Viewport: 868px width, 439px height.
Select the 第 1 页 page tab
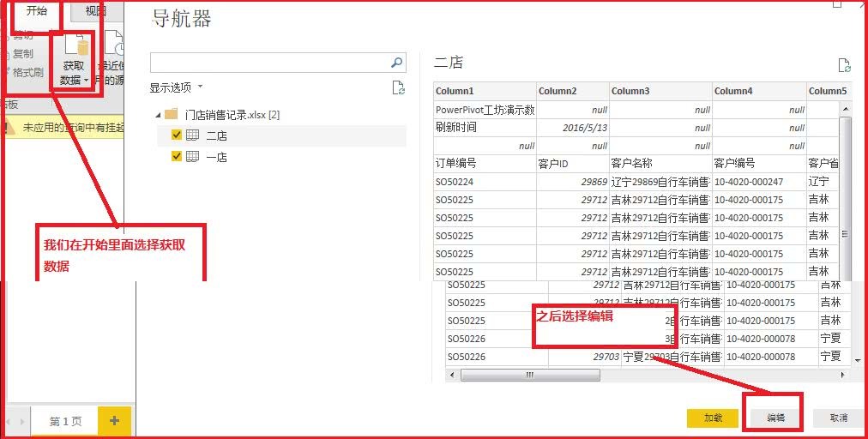point(65,421)
